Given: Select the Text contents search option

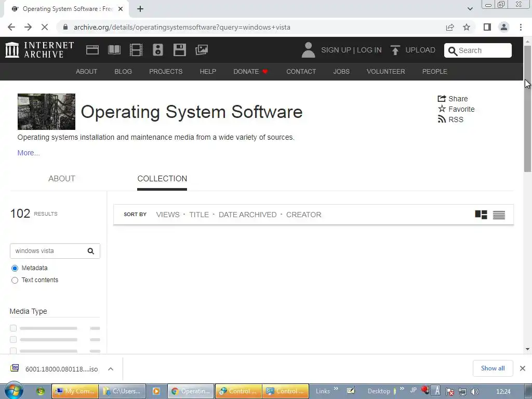Looking at the screenshot, I should 15,280.
